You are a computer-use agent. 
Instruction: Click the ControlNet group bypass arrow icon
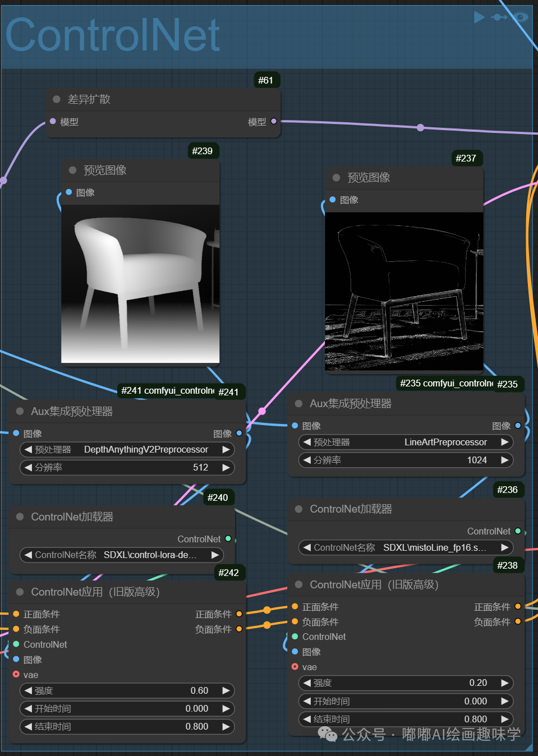tap(499, 17)
